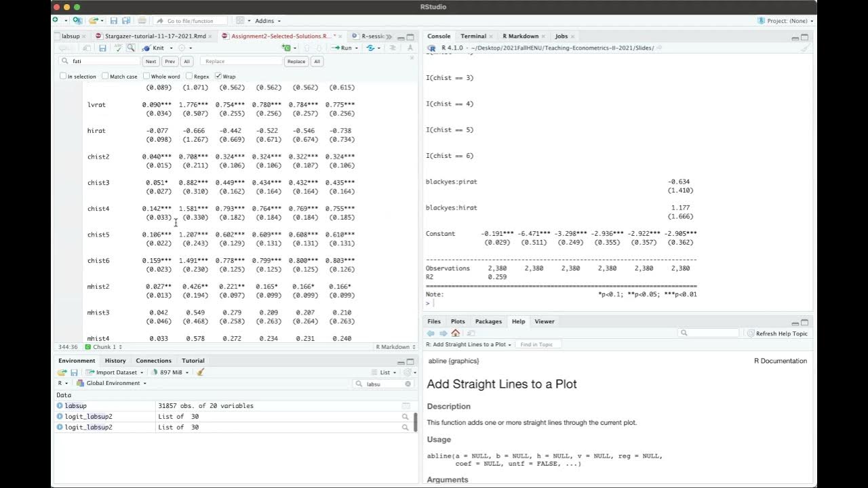
Task: Run the selected code
Action: tap(342, 48)
